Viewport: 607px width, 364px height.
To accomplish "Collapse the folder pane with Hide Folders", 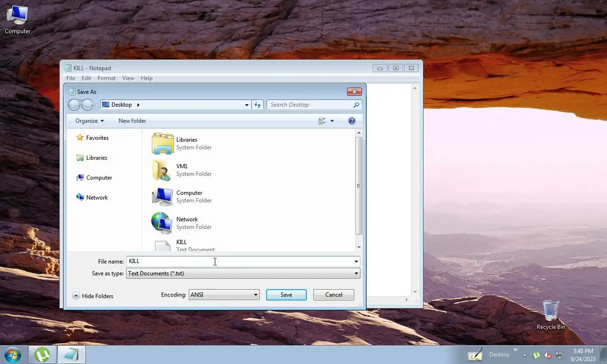I will point(93,296).
